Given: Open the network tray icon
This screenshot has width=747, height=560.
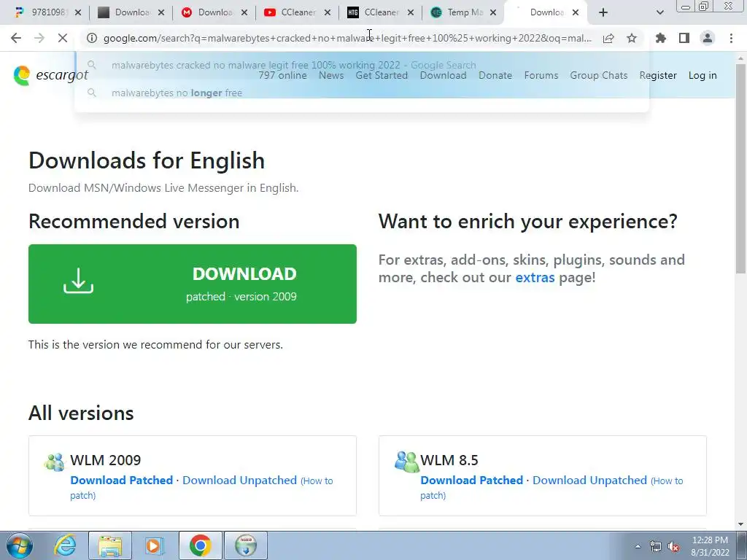Looking at the screenshot, I should 656,547.
